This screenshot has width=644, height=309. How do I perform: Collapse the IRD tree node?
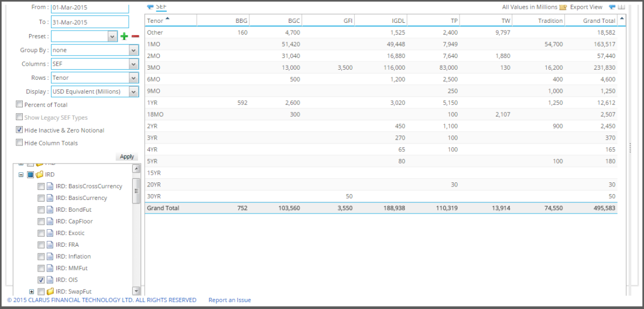21,175
